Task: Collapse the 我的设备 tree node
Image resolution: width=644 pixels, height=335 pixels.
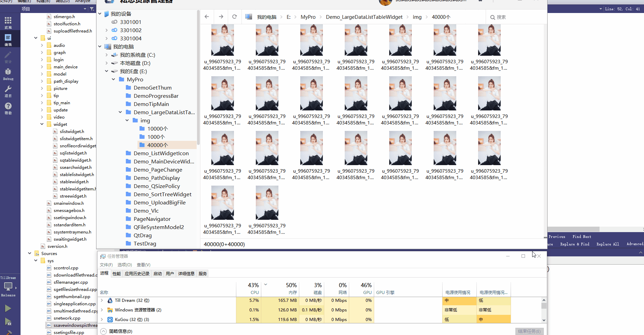Action: click(x=100, y=14)
